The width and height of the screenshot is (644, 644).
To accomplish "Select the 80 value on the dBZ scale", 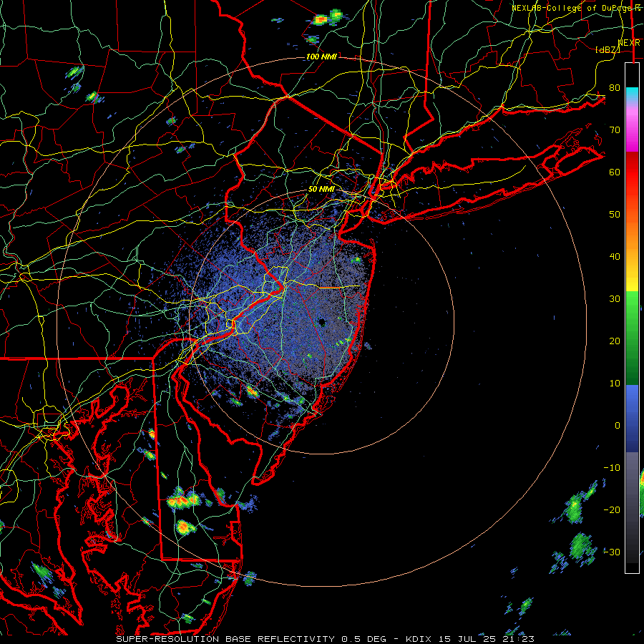I will point(615,87).
